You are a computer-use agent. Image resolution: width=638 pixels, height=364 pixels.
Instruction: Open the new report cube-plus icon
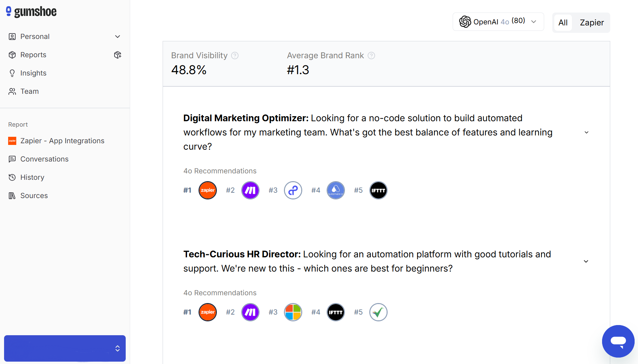[x=118, y=55]
